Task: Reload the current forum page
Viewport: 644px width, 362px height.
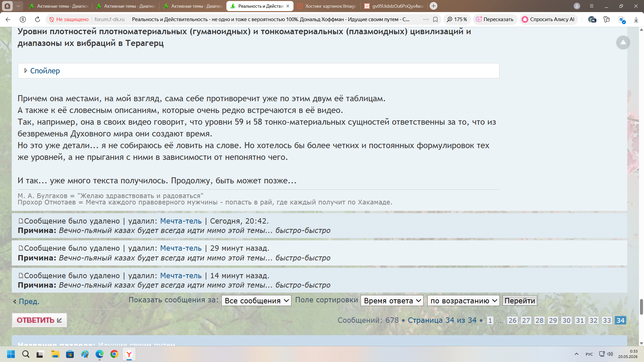Action: coord(38,19)
